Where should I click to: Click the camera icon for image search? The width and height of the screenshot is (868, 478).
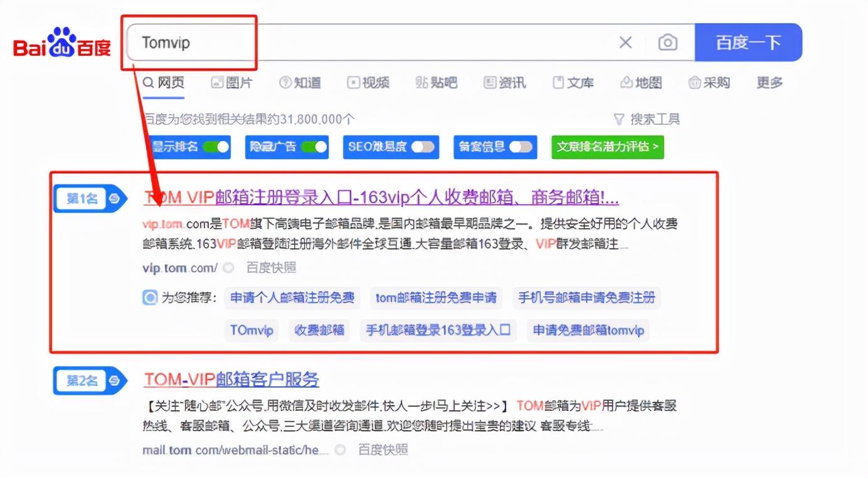[668, 42]
